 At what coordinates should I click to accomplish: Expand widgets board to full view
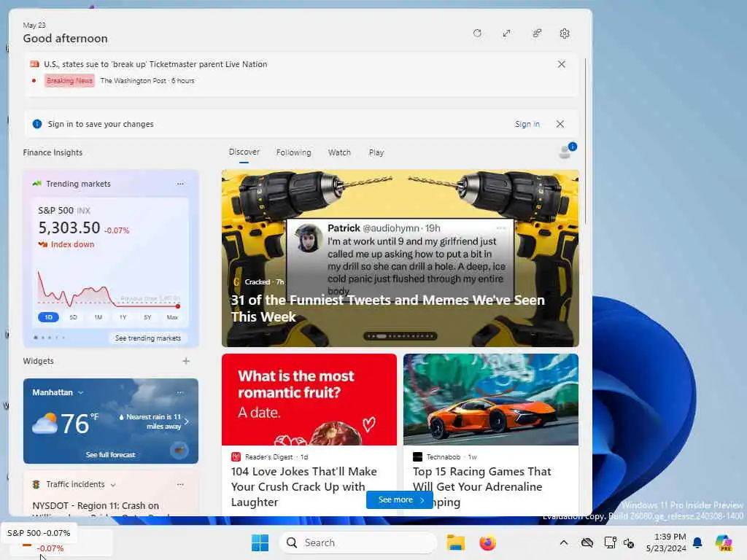(x=506, y=34)
